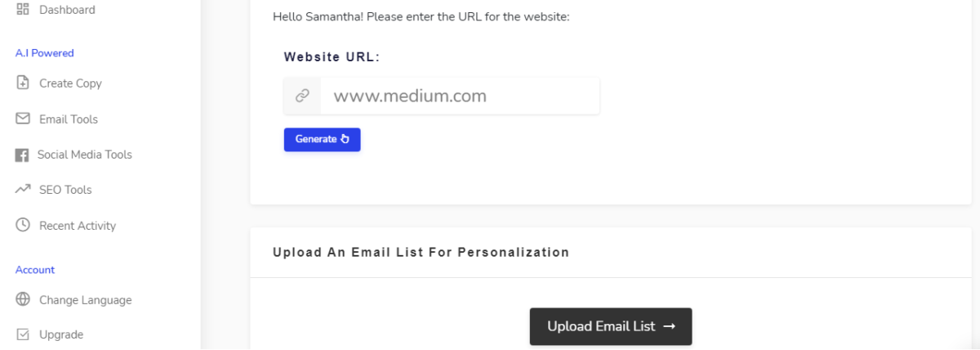Go to Email Tools in sidebar
The image size is (980, 350).
[x=69, y=119]
